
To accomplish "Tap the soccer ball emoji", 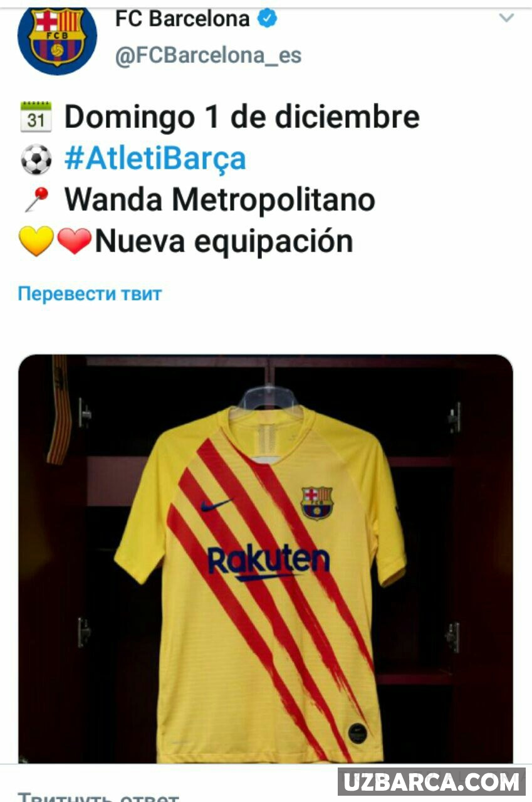I will [36, 159].
